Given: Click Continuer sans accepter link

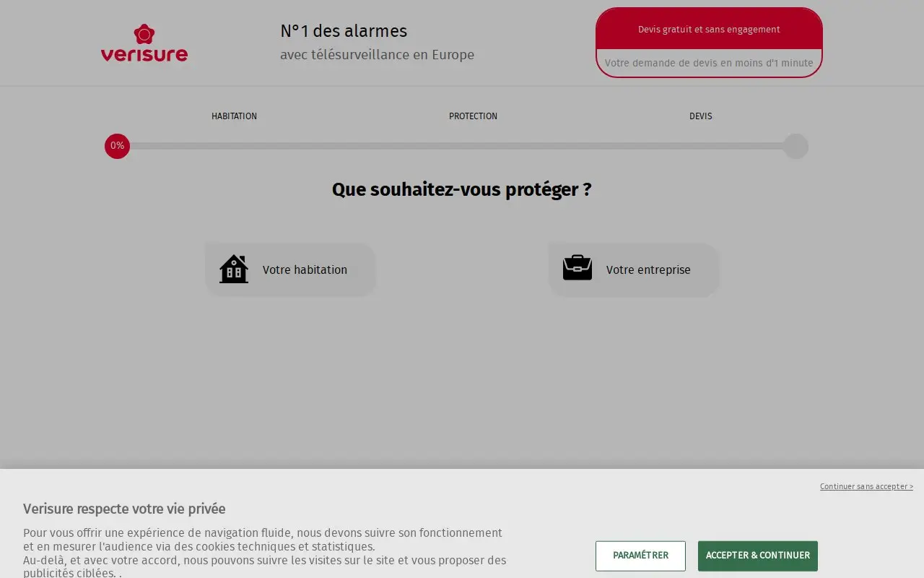Looking at the screenshot, I should click(866, 486).
